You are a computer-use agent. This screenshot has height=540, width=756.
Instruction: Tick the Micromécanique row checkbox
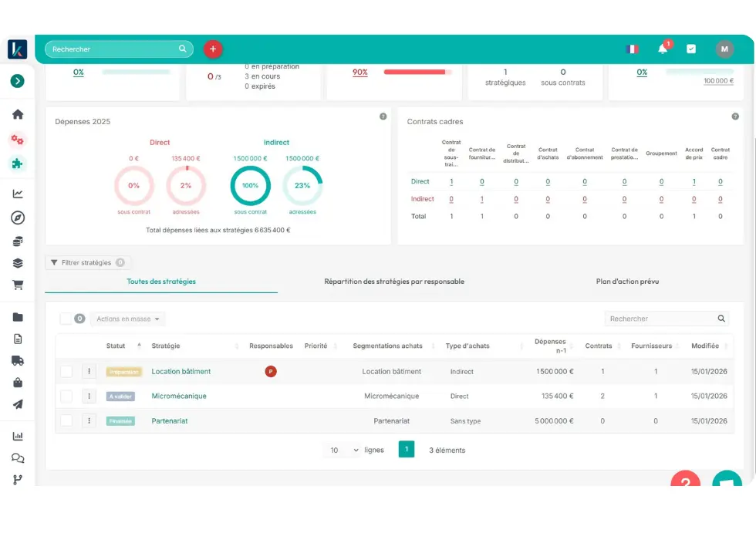(66, 397)
